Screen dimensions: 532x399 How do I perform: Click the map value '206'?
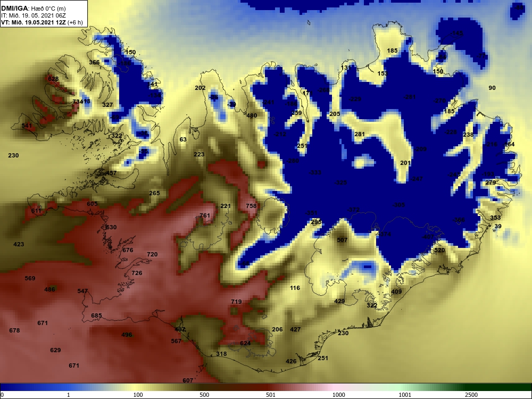tap(277, 329)
